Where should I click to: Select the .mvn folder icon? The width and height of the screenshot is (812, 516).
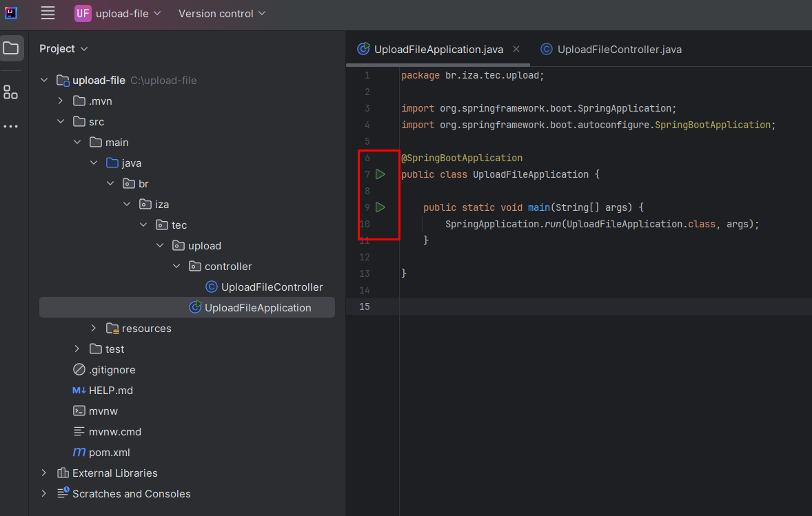pyautogui.click(x=79, y=101)
